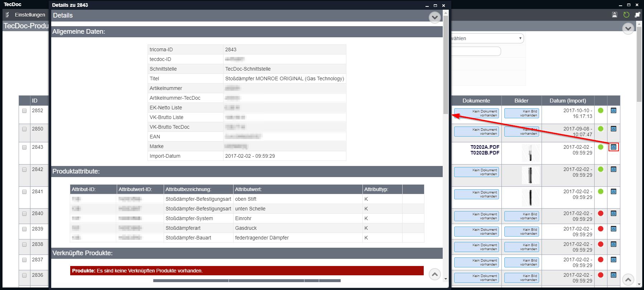Viewport: 644px width, 290px height.
Task: Click the overlapping windows icon in toolbar
Action: click(x=637, y=15)
